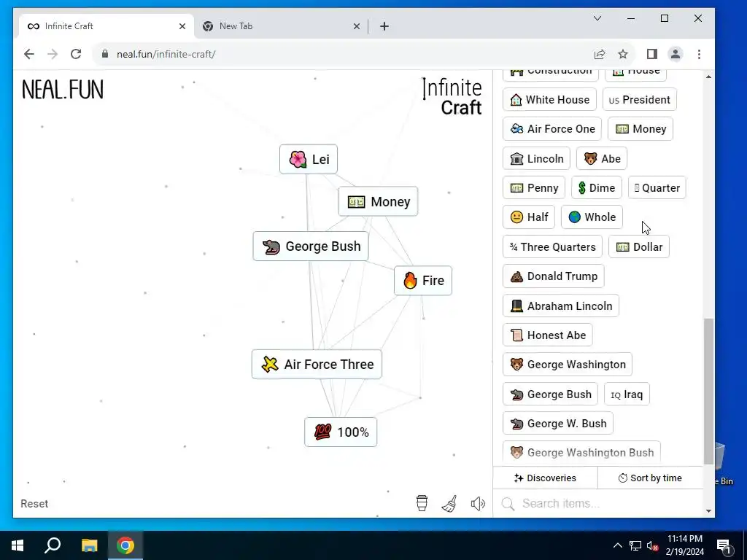The image size is (747, 560).
Task: Choose Iraq item in sidebar
Action: click(627, 394)
